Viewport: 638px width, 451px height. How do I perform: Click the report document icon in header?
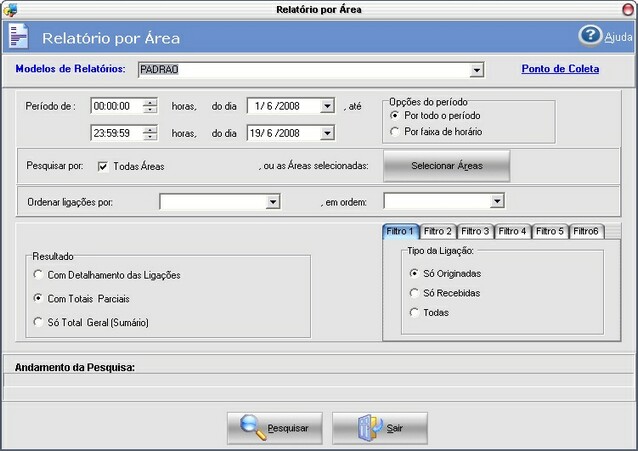(19, 37)
